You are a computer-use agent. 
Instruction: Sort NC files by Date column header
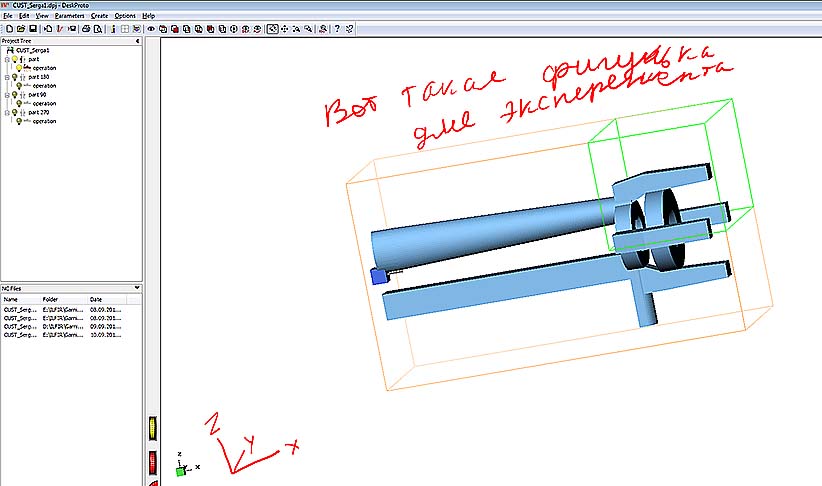coord(96,299)
